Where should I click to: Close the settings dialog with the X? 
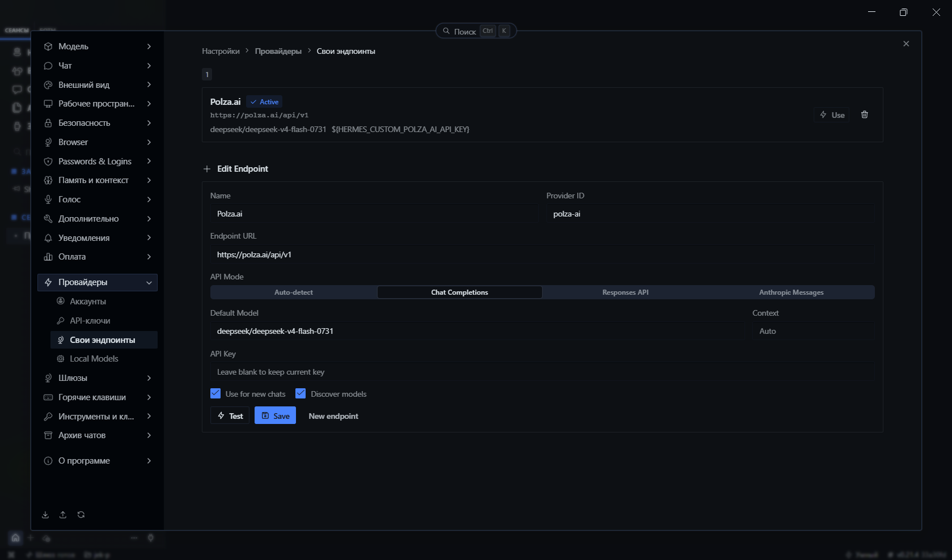coord(906,44)
